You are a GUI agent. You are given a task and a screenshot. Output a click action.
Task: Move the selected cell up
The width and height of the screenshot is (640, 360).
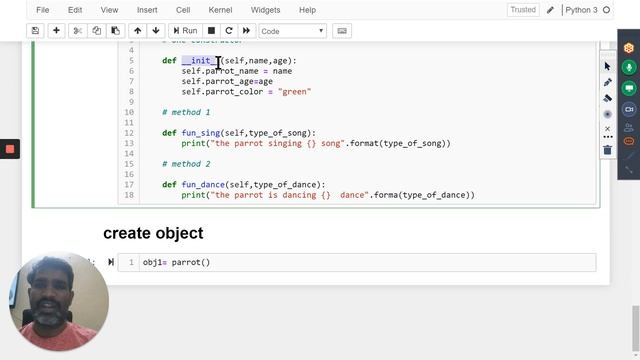[138, 31]
